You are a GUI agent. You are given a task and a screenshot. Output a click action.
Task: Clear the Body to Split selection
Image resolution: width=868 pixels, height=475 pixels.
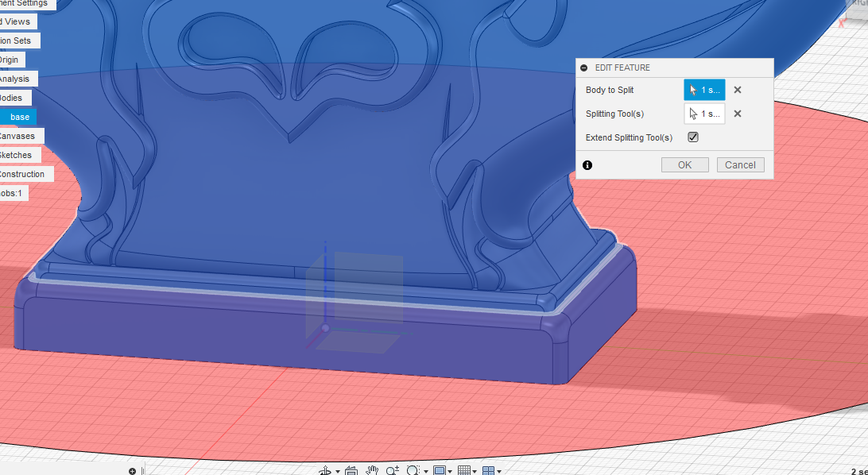coord(738,90)
